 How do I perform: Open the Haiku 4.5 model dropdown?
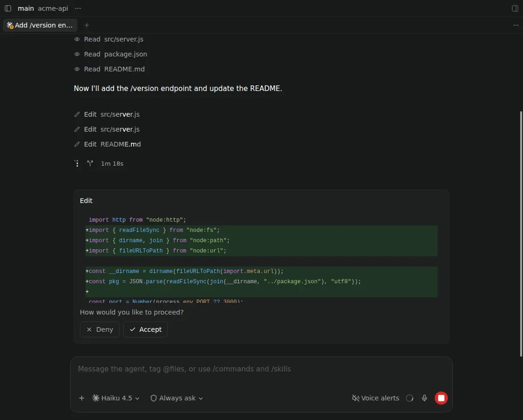pyautogui.click(x=116, y=398)
